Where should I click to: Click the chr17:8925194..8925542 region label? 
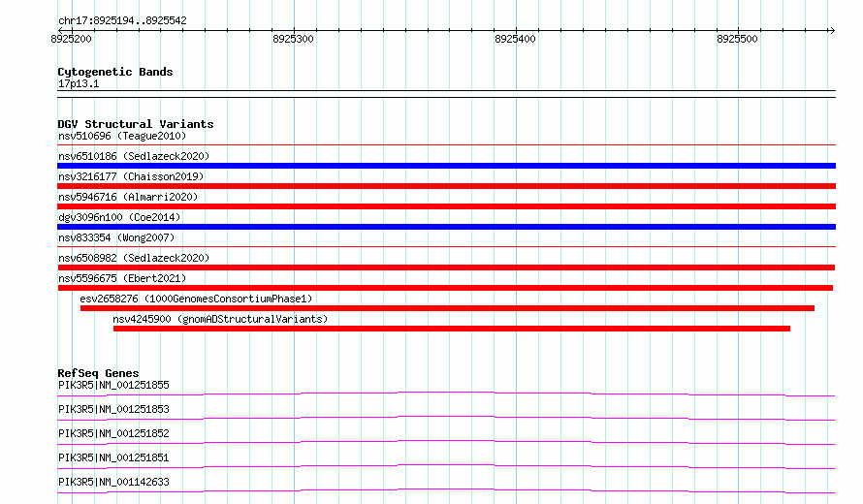tap(122, 20)
